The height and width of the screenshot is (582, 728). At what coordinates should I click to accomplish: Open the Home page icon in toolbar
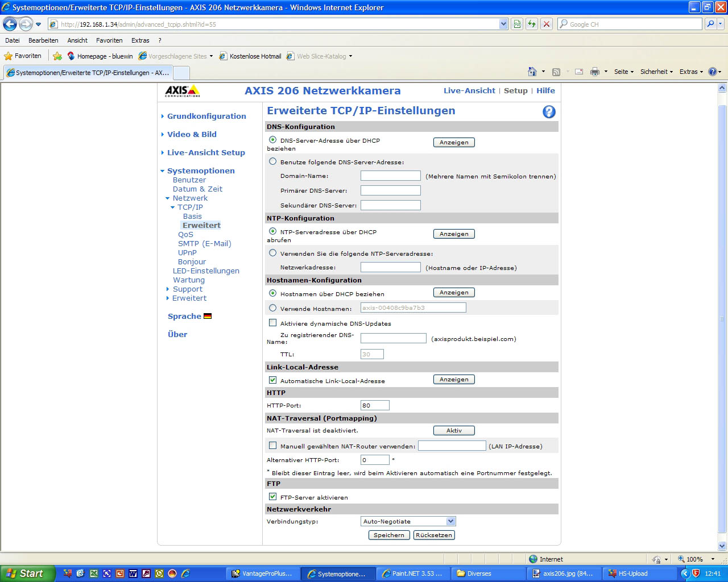click(x=532, y=72)
